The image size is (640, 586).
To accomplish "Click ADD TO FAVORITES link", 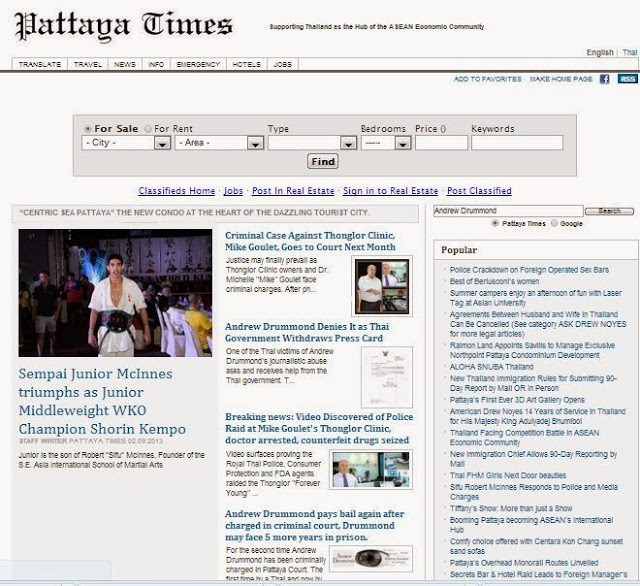I will tap(488, 79).
